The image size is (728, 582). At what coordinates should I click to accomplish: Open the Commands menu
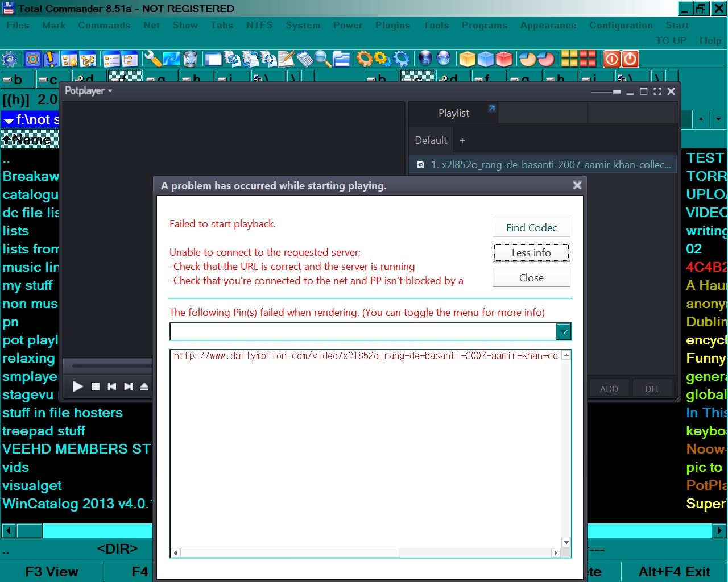coord(104,26)
